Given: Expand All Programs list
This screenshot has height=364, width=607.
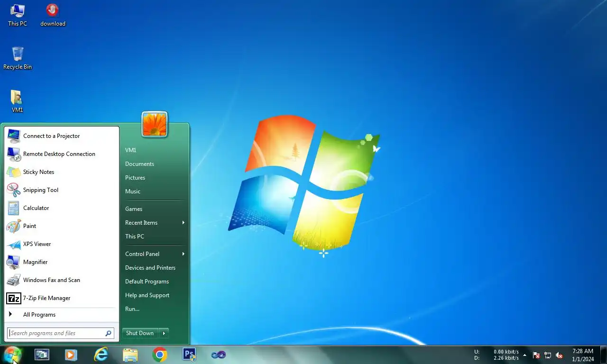Looking at the screenshot, I should coord(61,315).
